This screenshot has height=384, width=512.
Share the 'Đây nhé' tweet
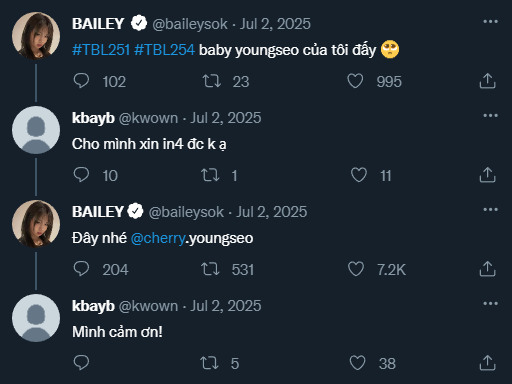(x=487, y=269)
